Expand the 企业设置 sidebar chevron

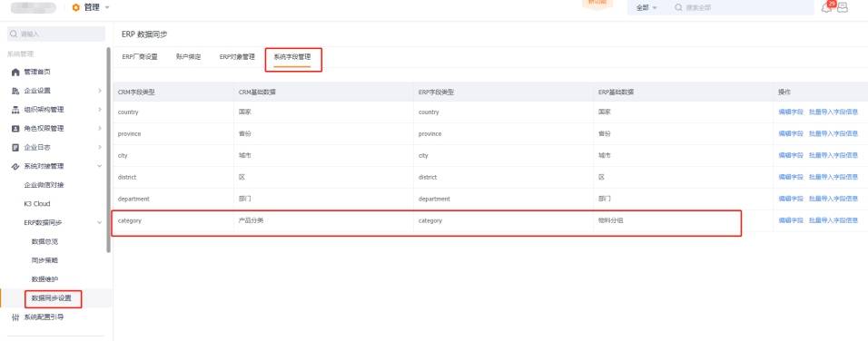coord(100,92)
